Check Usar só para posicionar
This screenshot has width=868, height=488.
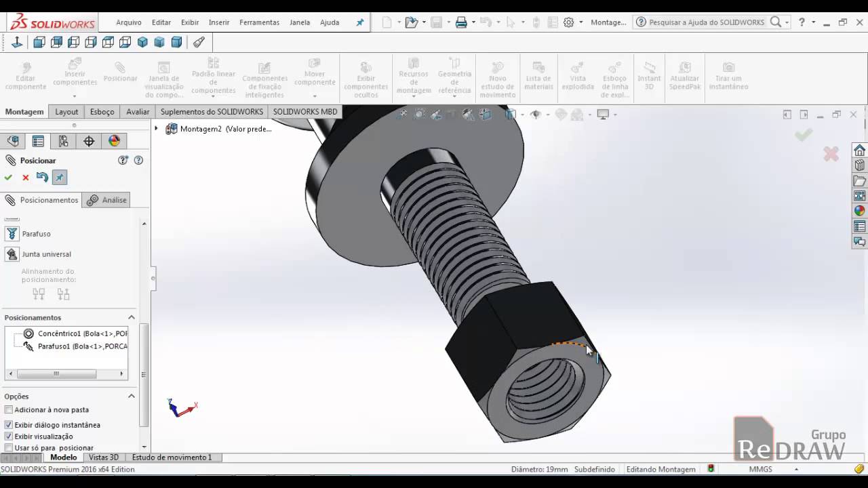pyautogui.click(x=9, y=448)
